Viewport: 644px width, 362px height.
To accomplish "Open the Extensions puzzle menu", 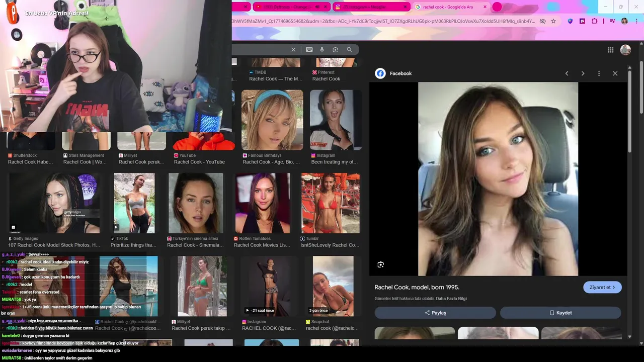I will (594, 21).
